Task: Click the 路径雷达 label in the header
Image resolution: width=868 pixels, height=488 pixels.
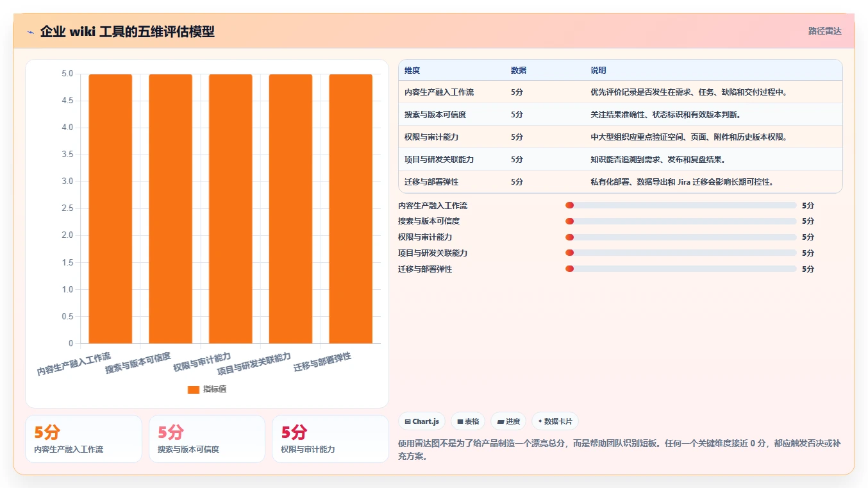Action: click(x=824, y=31)
